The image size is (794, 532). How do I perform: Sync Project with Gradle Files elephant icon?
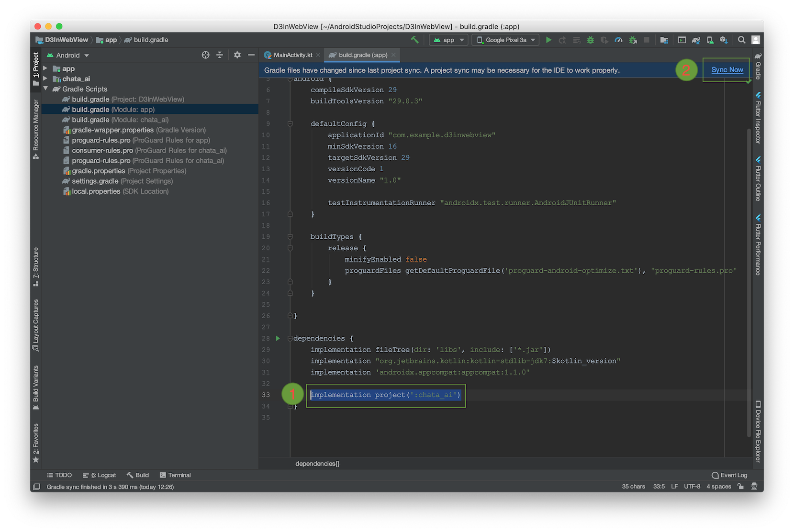tap(696, 40)
